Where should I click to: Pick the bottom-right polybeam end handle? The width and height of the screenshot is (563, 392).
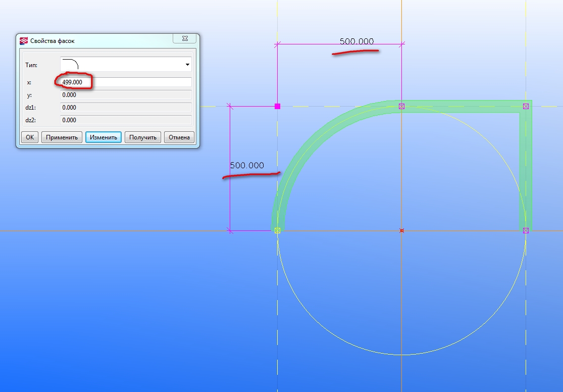[526, 230]
